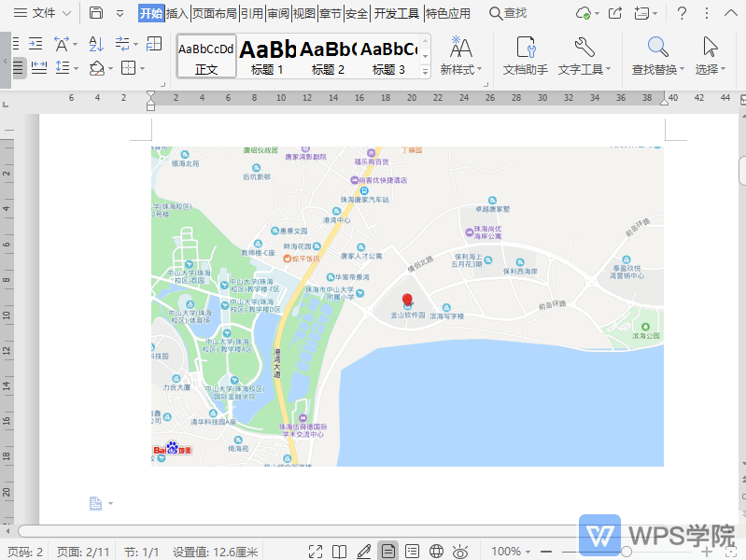Switch to page layout view in status bar
746x560 pixels.
tap(387, 552)
